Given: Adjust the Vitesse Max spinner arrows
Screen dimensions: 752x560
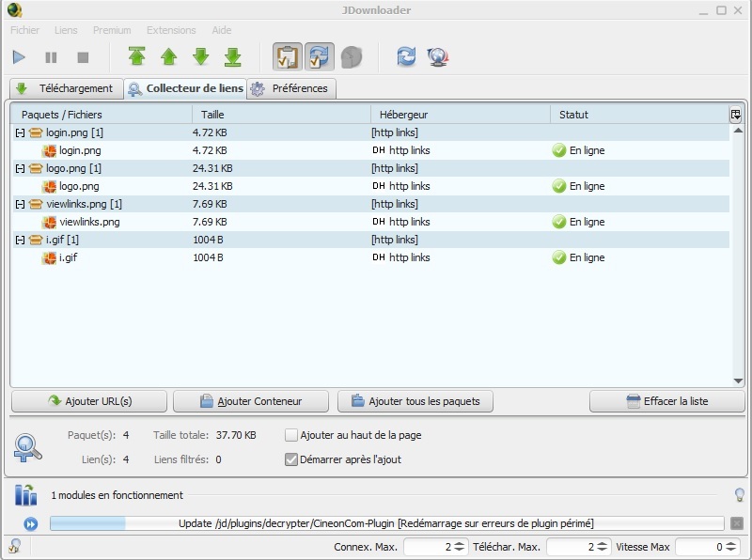Looking at the screenshot, I should 731,547.
